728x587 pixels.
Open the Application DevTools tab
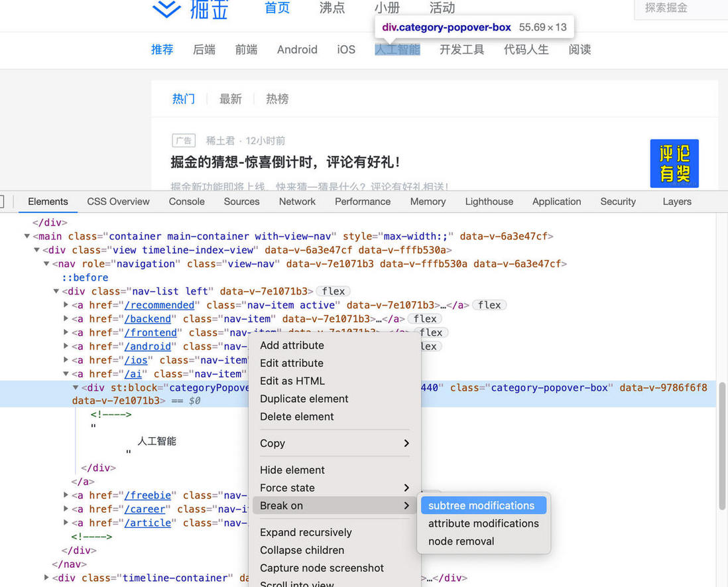557,202
